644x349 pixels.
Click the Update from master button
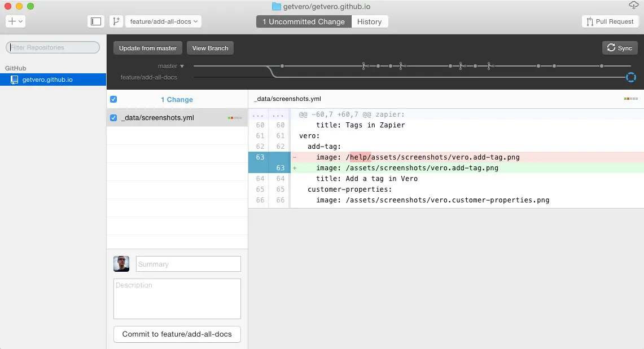tap(147, 48)
